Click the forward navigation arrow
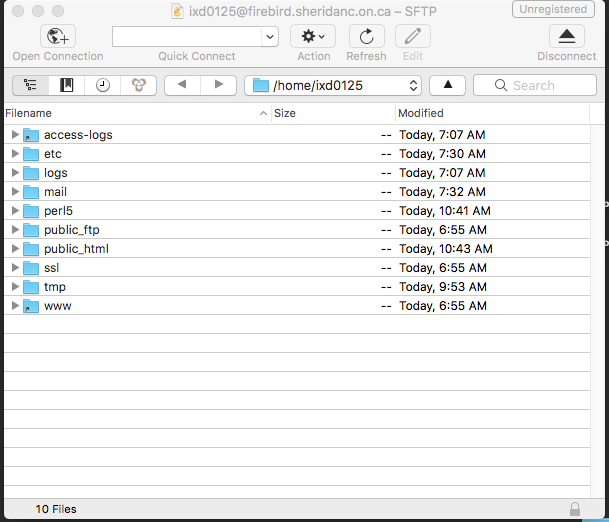The height and width of the screenshot is (522, 609). pyautogui.click(x=218, y=85)
